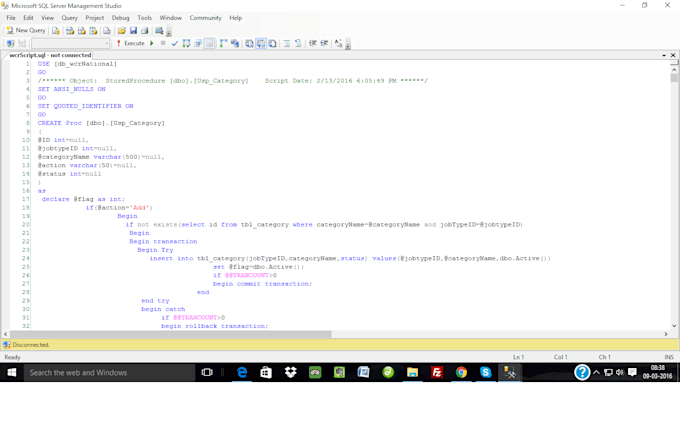Image resolution: width=680 pixels, height=423 pixels.
Task: Open FileZilla from the taskbar
Action: [437, 373]
